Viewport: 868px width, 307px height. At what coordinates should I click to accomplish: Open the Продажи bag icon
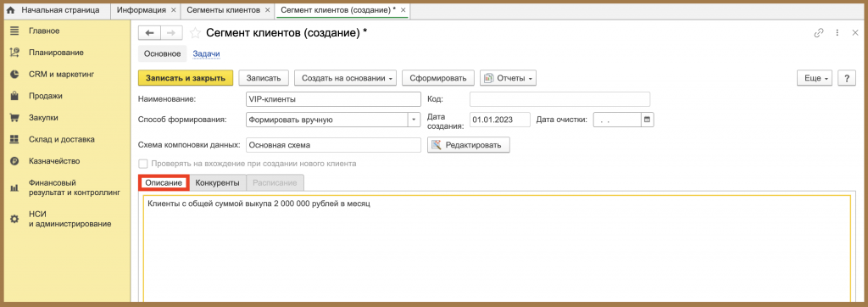pyautogui.click(x=14, y=96)
